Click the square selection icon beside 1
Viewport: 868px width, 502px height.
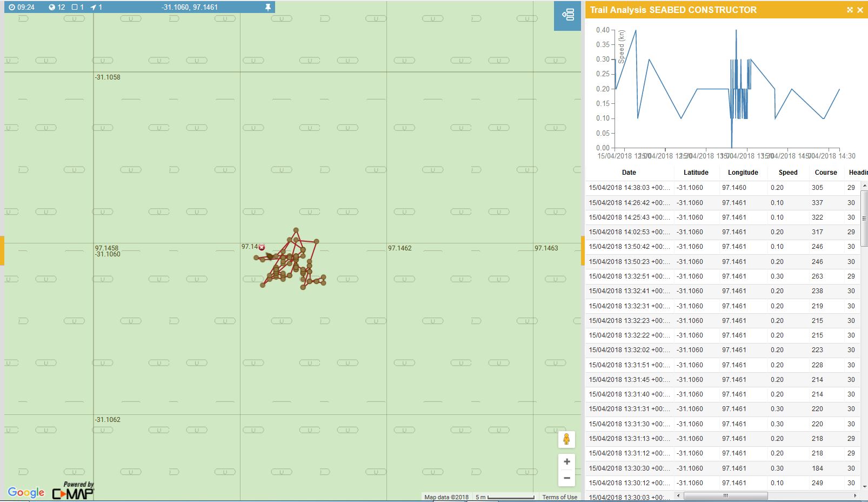[x=75, y=8]
